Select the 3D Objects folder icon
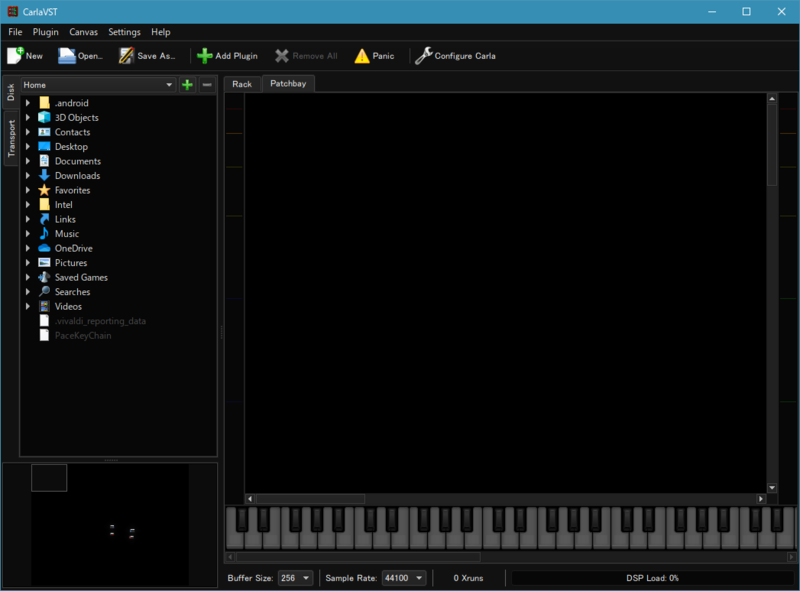The height and width of the screenshot is (591, 800). [44, 117]
